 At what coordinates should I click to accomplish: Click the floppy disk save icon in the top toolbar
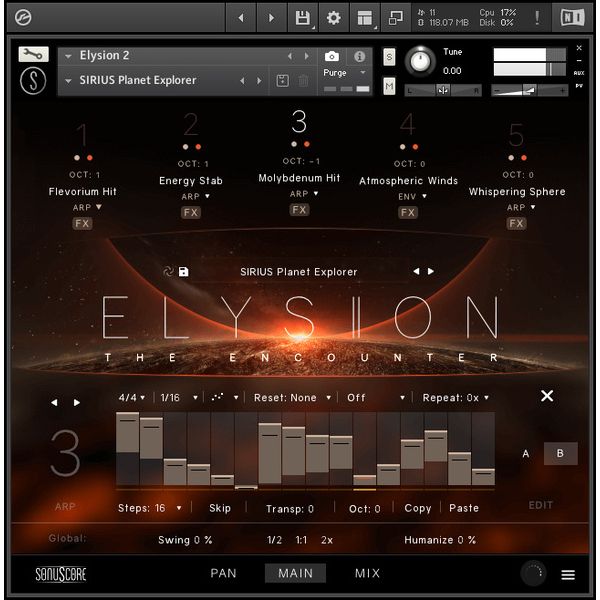(302, 18)
